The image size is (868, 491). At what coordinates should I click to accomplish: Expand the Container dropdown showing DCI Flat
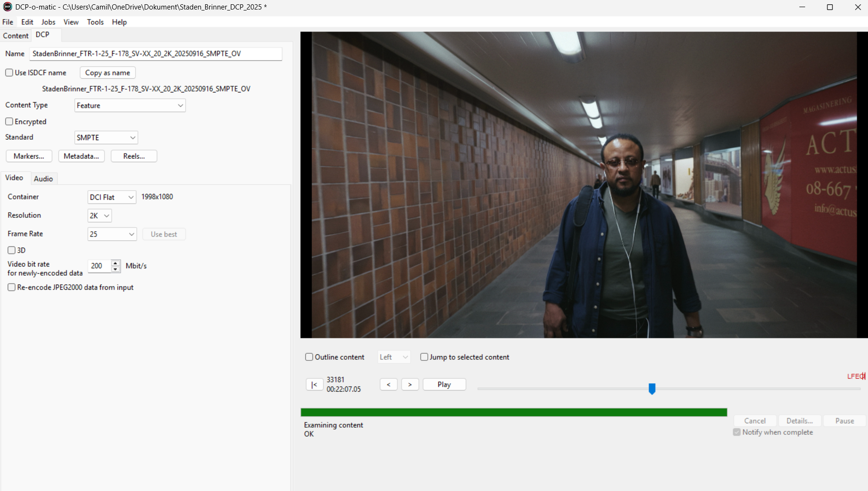(x=112, y=197)
